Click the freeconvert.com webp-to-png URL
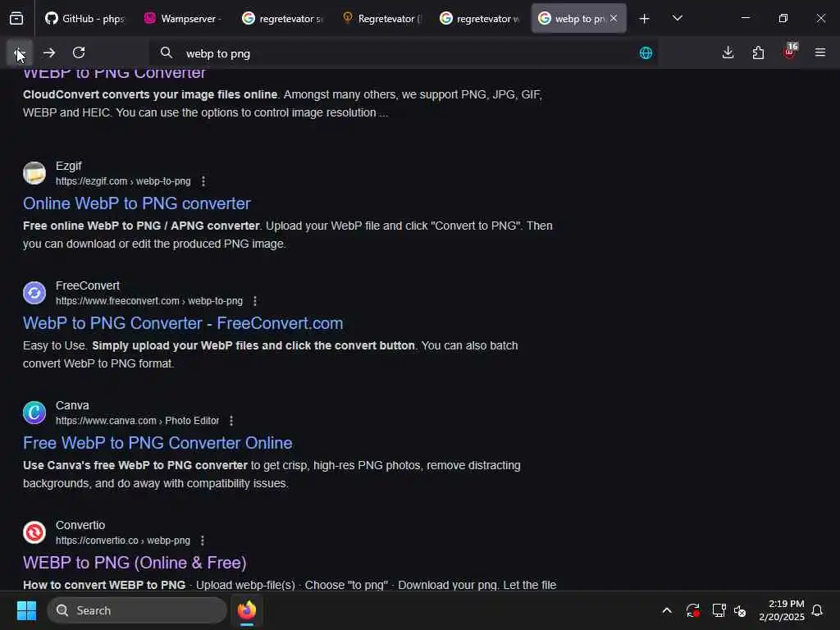The image size is (840, 630). (x=149, y=301)
